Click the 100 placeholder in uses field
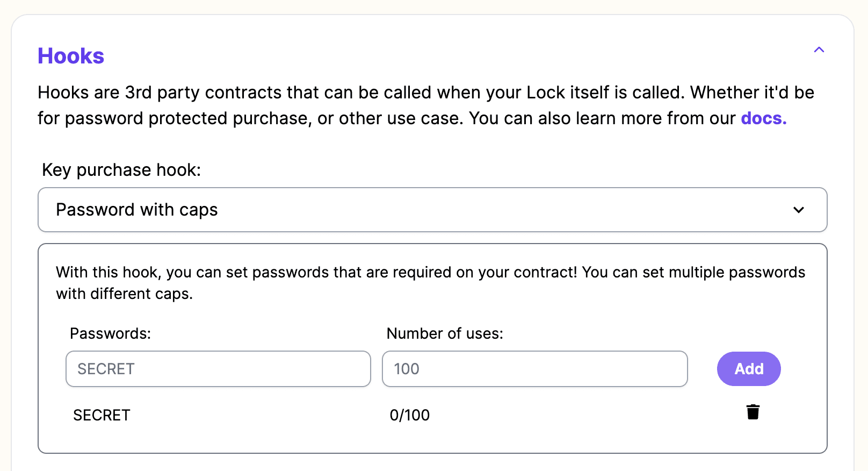The height and width of the screenshot is (471, 868). pos(407,369)
